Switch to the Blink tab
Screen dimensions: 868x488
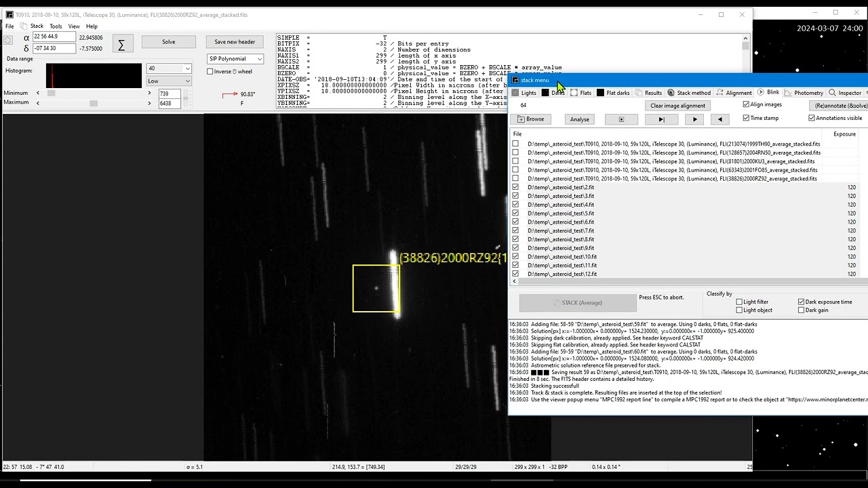[769, 92]
